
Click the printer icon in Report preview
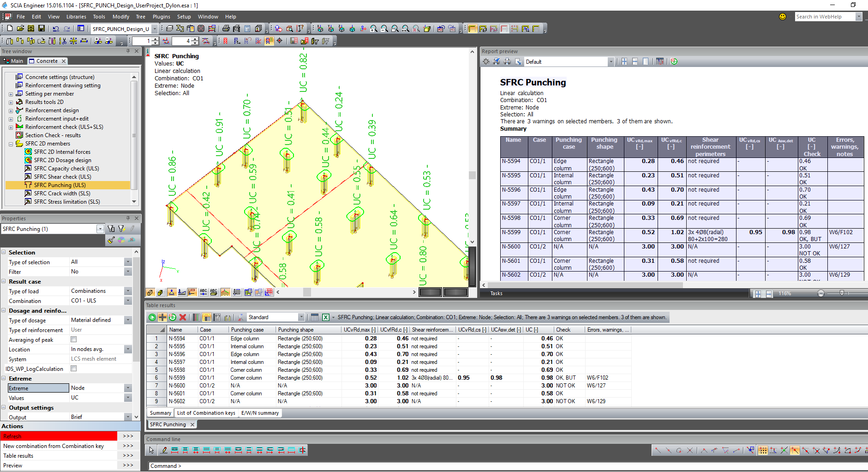pyautogui.click(x=507, y=61)
